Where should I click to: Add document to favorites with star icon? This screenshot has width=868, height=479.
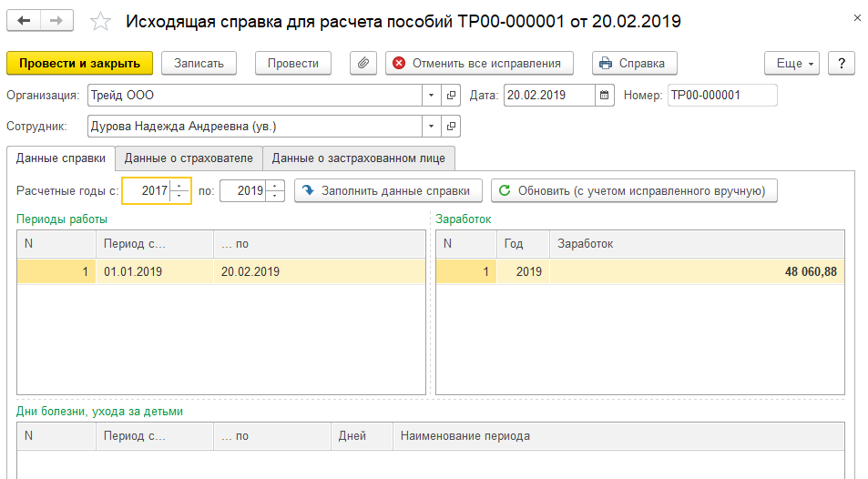(x=101, y=21)
